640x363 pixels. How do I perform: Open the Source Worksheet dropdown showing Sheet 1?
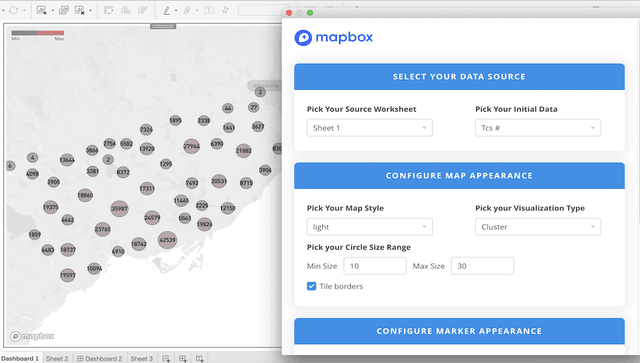click(369, 128)
